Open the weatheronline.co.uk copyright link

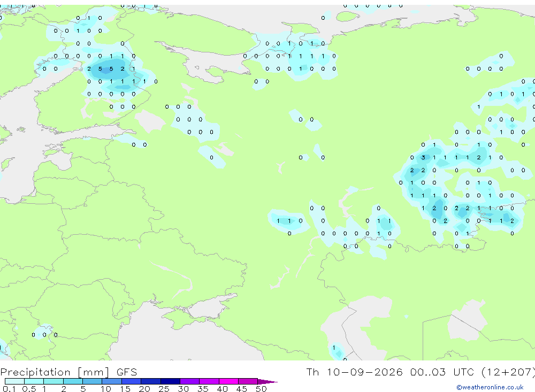(x=490, y=387)
